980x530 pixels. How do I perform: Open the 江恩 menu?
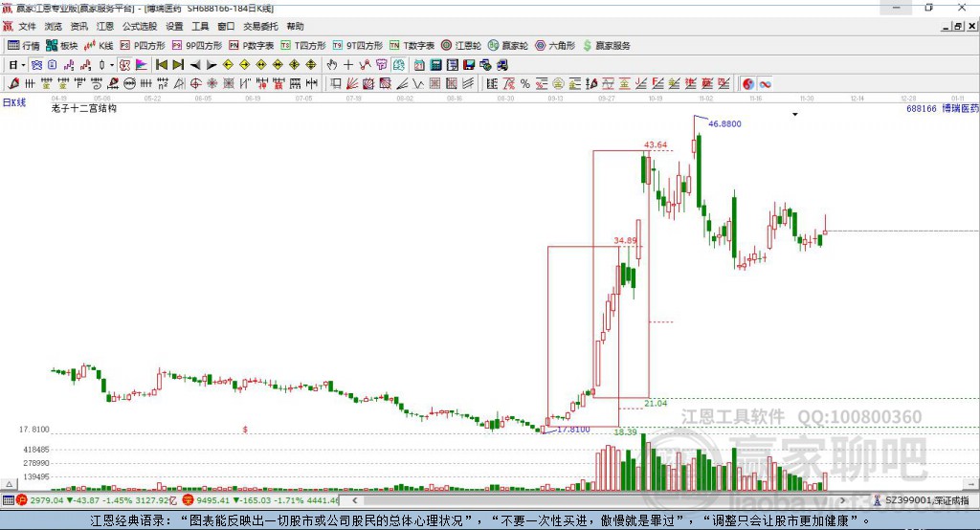105,26
